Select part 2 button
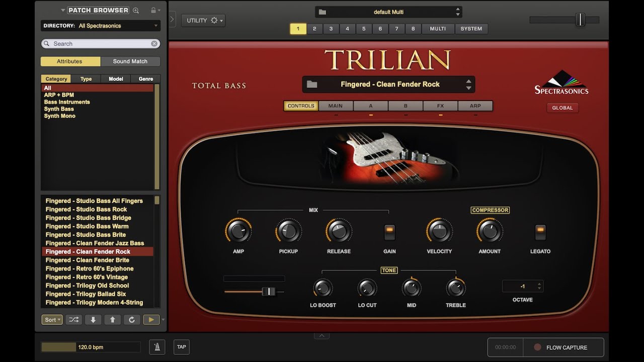644x362 pixels. pos(314,29)
